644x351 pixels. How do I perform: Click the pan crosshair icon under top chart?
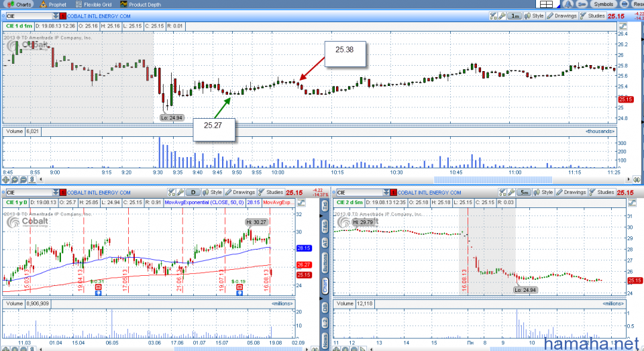point(6,180)
